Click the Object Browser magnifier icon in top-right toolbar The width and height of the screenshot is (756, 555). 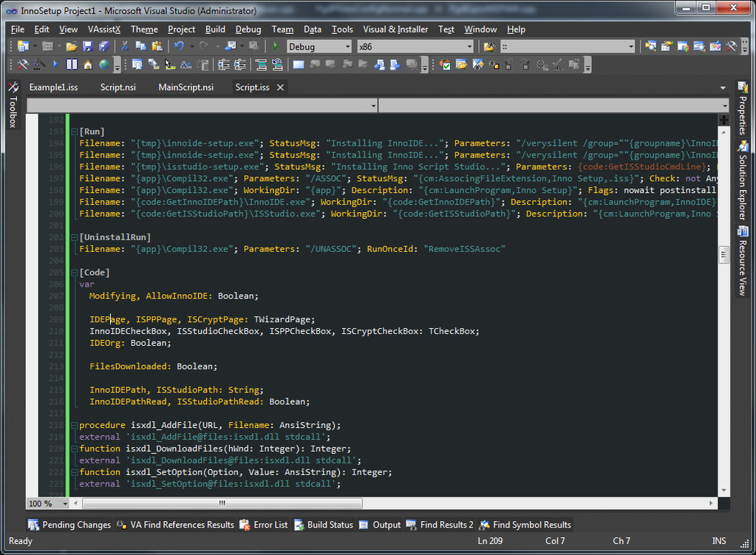(699, 47)
